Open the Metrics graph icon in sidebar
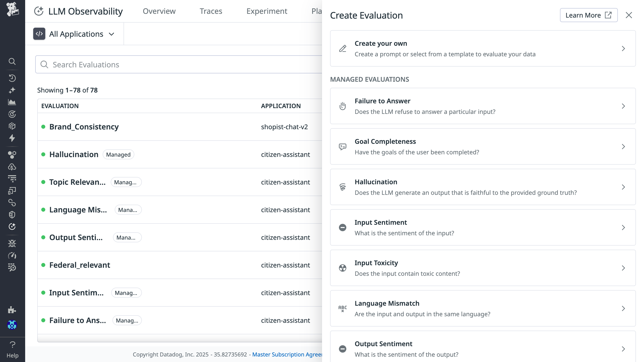This screenshot has width=644, height=362. point(12,102)
